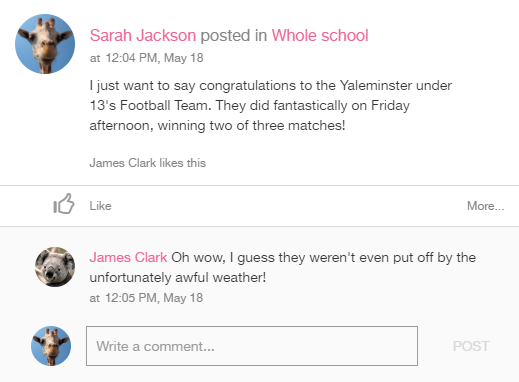This screenshot has height=382, width=519.
Task: Click the 'congratulations' line of the post
Action: click(x=271, y=86)
